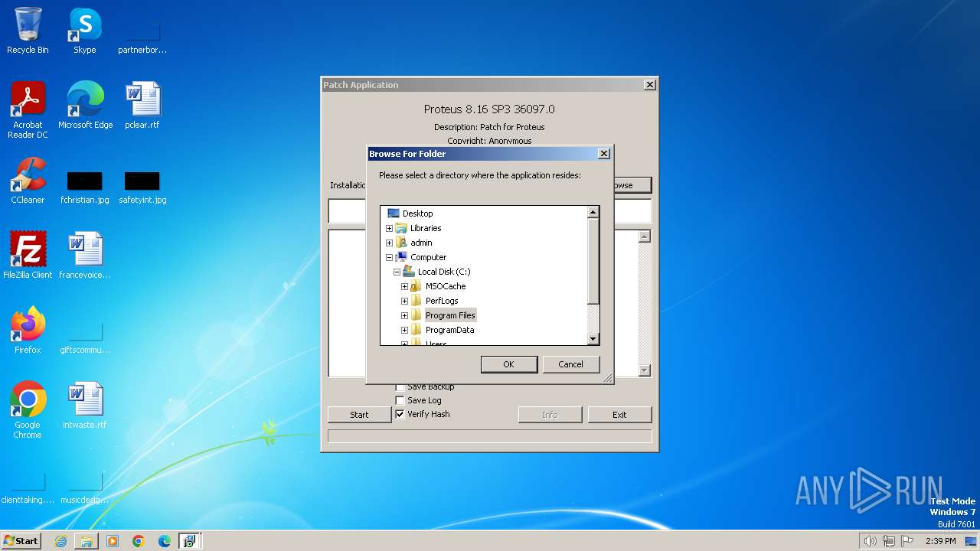The height and width of the screenshot is (551, 980).
Task: Expand the Program Files folder node
Action: [x=404, y=315]
